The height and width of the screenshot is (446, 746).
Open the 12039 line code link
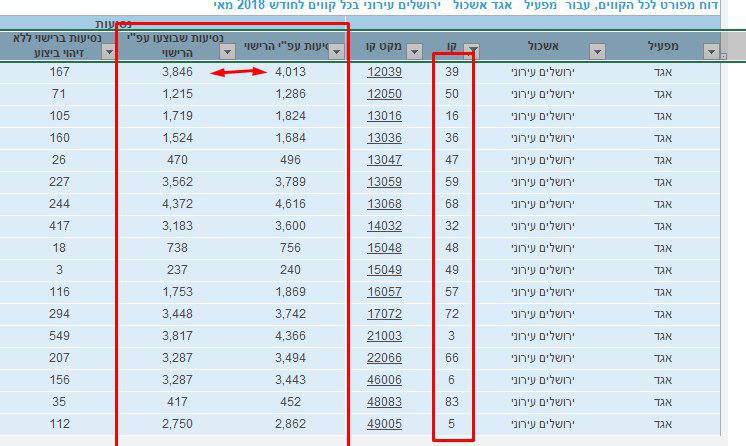pos(383,72)
